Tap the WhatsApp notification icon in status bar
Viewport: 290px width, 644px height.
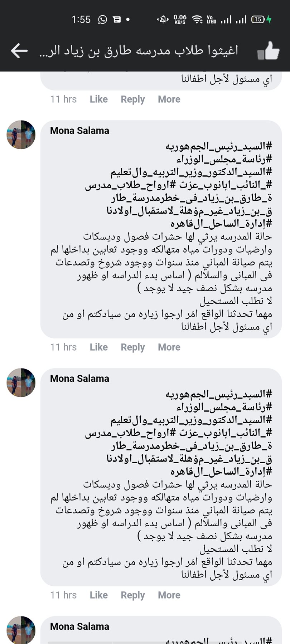(103, 19)
